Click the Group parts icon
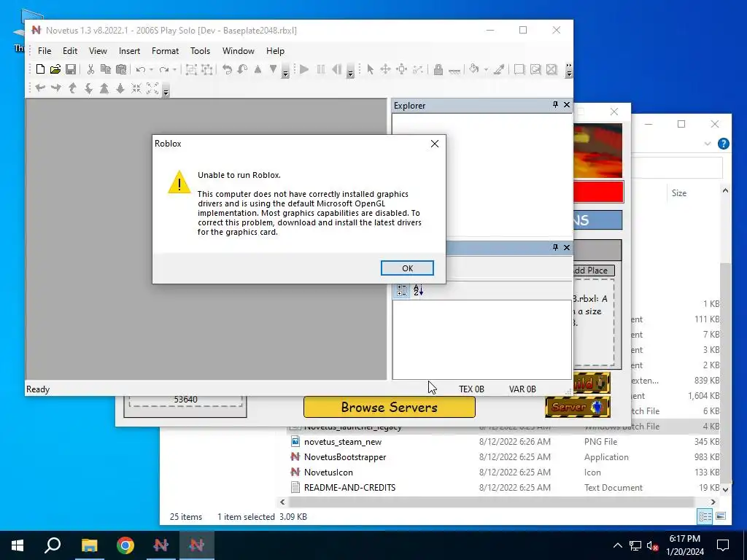Screen dimensions: 747x560 click(x=191, y=69)
